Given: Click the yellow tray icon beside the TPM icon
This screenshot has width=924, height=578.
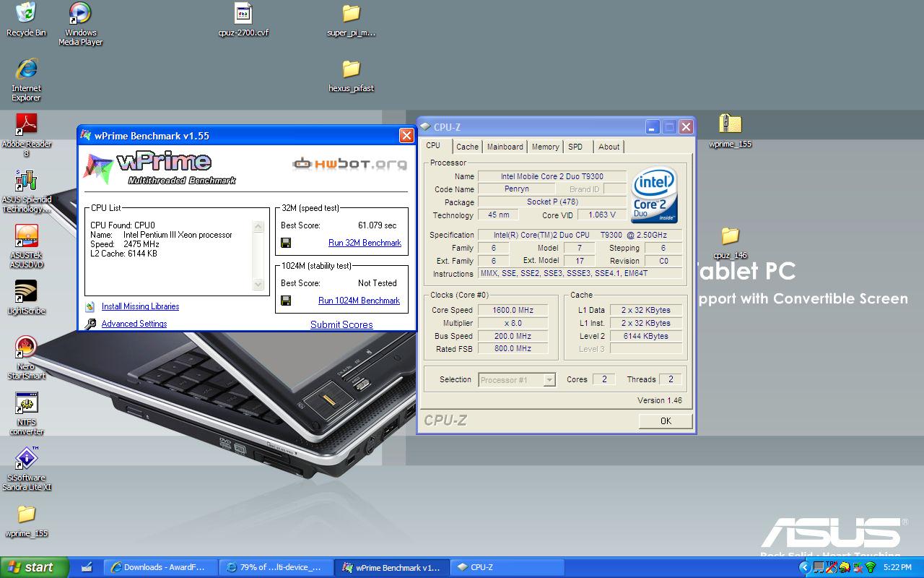Looking at the screenshot, I should 845,567.
